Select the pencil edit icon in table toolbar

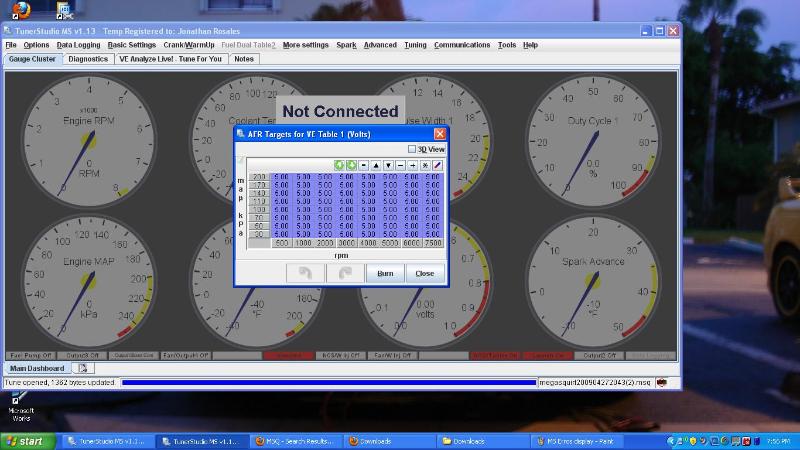coord(437,164)
